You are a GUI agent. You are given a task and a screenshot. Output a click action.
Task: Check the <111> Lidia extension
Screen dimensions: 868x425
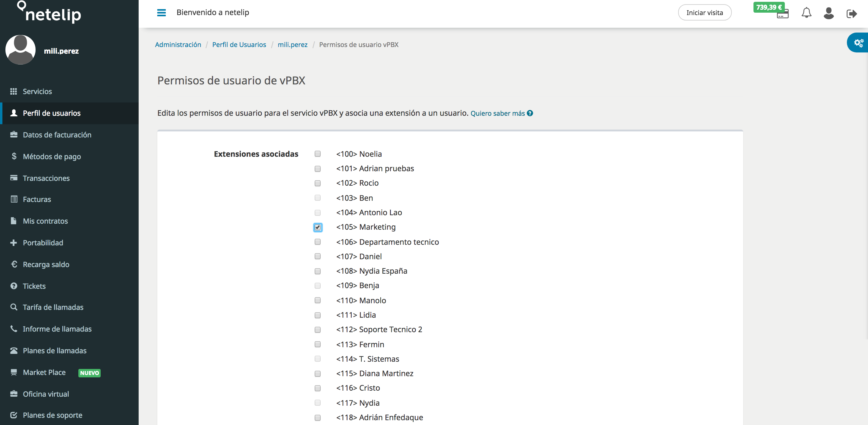pyautogui.click(x=317, y=315)
